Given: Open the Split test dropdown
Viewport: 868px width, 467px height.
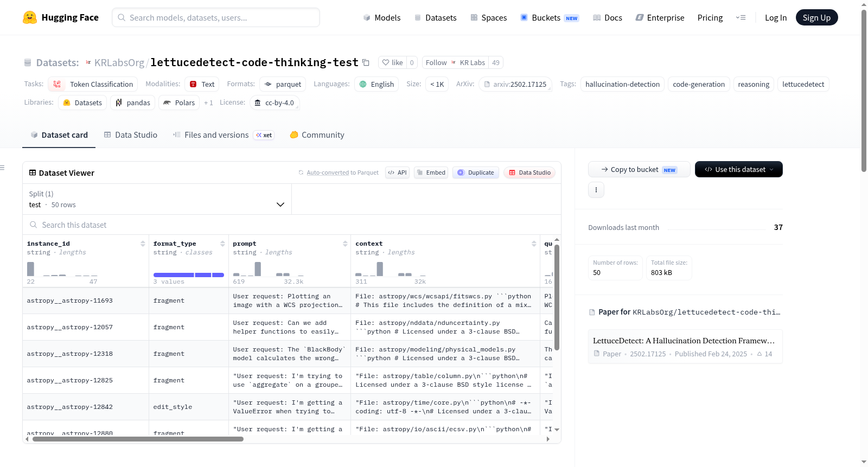Looking at the screenshot, I should point(157,199).
